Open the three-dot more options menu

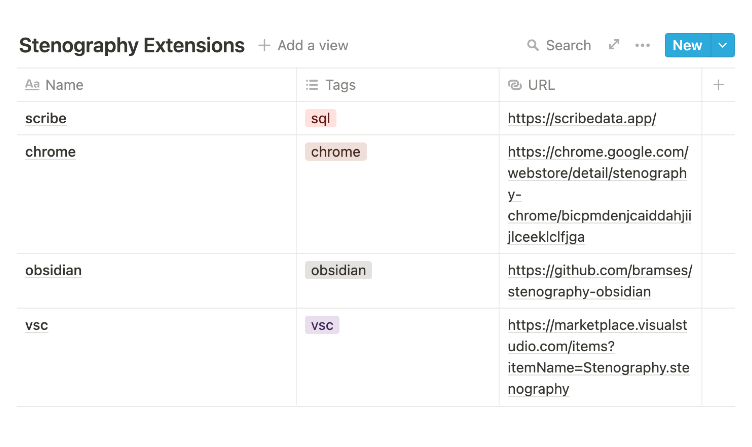tap(643, 45)
